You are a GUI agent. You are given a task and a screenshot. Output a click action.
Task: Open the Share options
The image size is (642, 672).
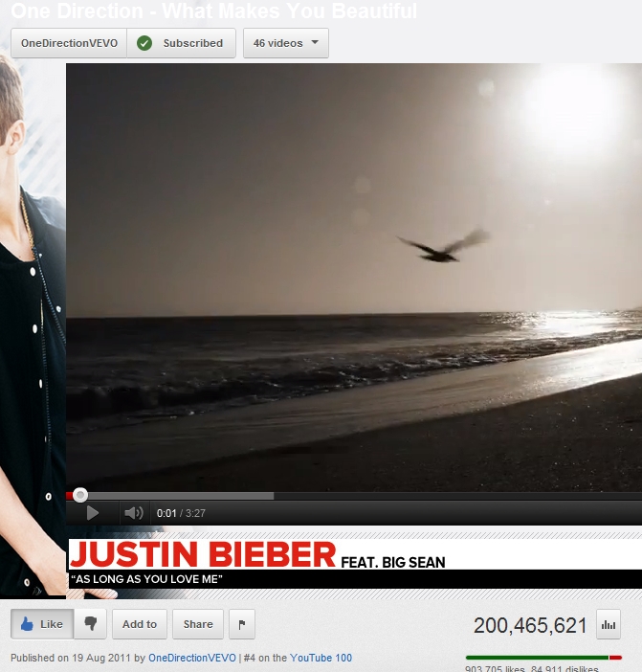(x=198, y=624)
